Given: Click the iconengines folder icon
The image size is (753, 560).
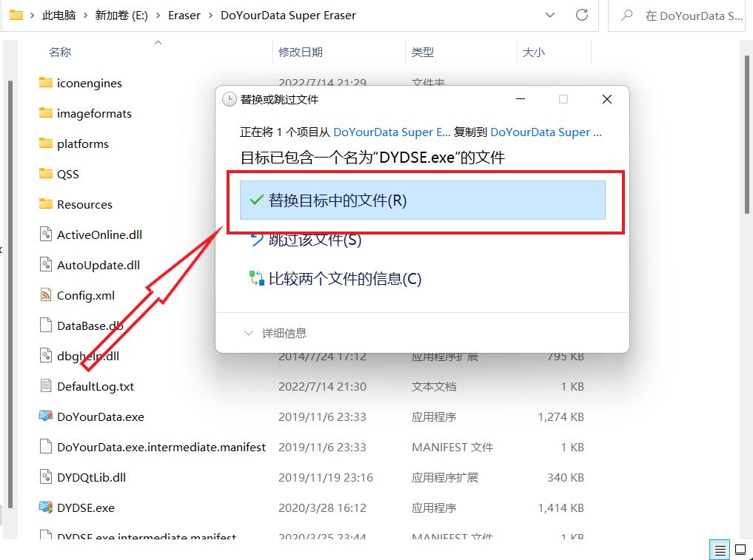Looking at the screenshot, I should point(46,83).
